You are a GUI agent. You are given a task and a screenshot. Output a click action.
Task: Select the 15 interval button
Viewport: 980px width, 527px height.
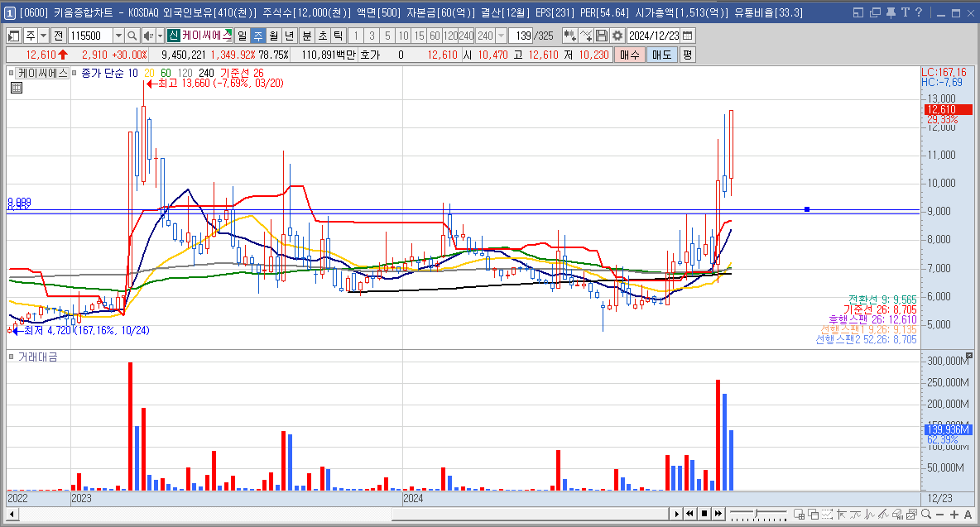tap(419, 36)
